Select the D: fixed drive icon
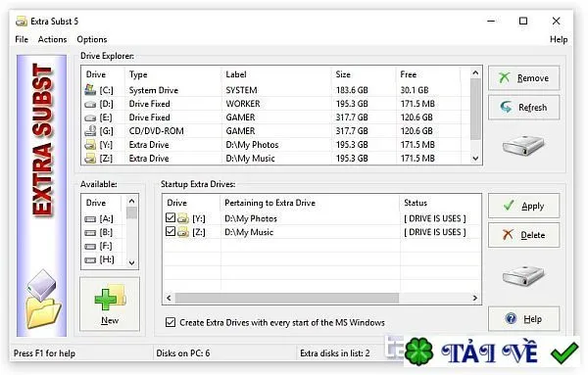The image size is (588, 375). click(x=90, y=105)
